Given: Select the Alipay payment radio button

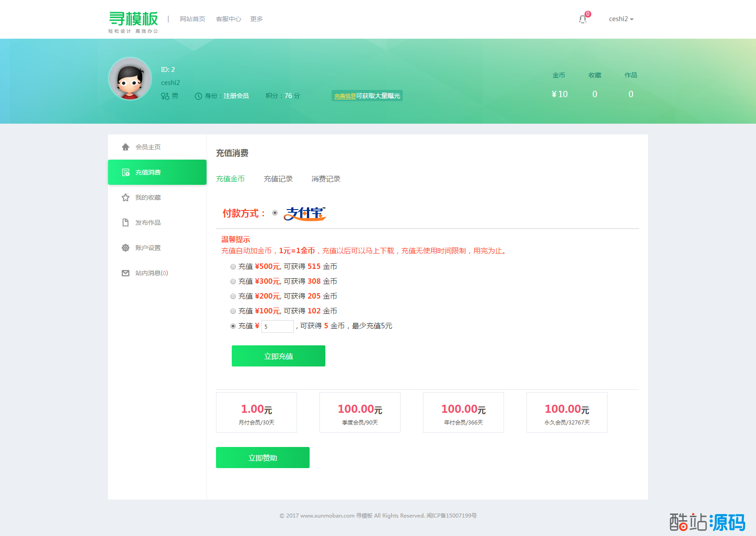Looking at the screenshot, I should 275,213.
